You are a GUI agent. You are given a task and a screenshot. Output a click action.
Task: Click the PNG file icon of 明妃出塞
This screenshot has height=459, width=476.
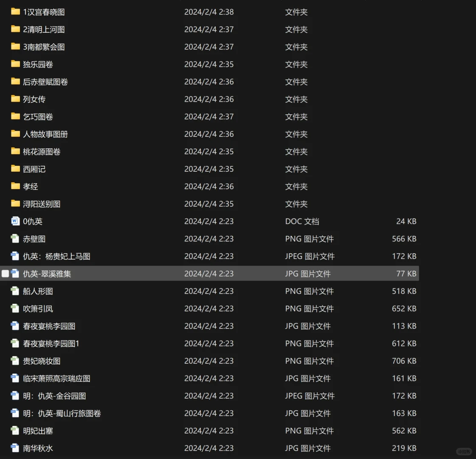click(x=15, y=431)
